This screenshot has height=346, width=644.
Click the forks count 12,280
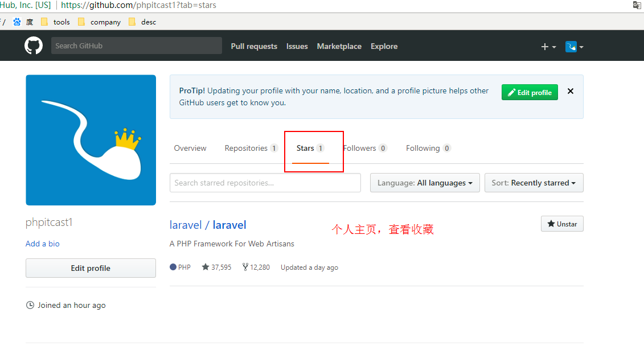coord(256,267)
